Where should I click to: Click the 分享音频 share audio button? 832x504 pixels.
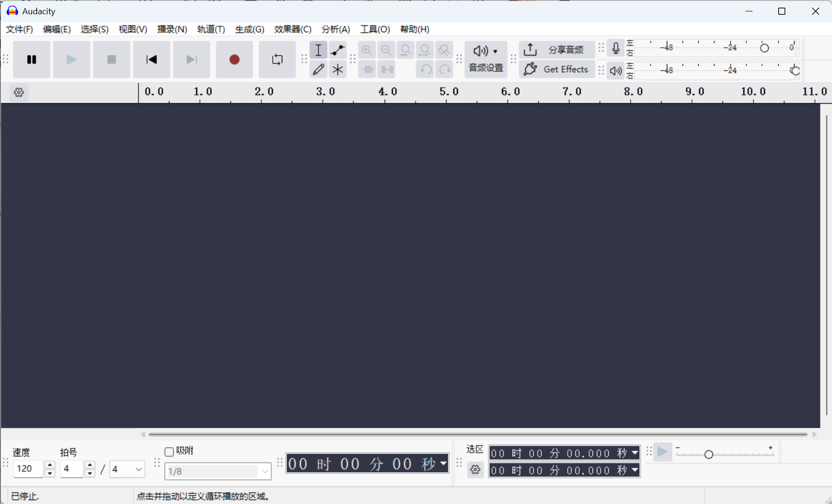point(556,50)
